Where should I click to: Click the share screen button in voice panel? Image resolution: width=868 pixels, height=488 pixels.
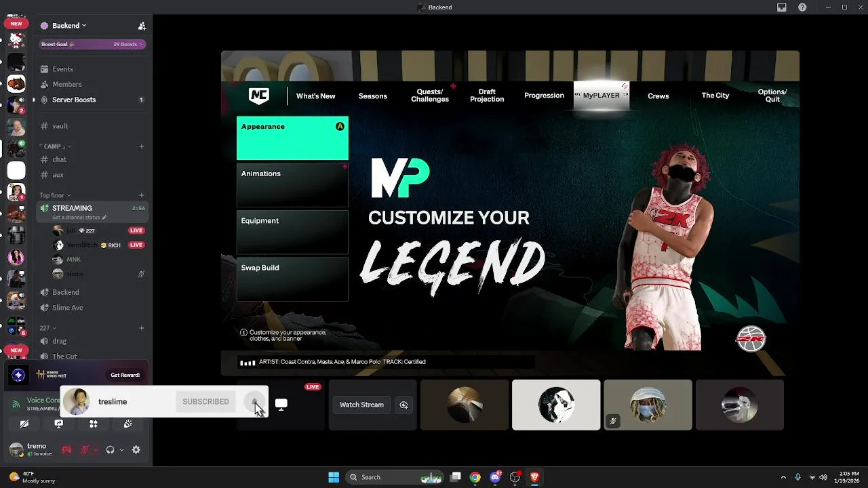click(x=59, y=424)
